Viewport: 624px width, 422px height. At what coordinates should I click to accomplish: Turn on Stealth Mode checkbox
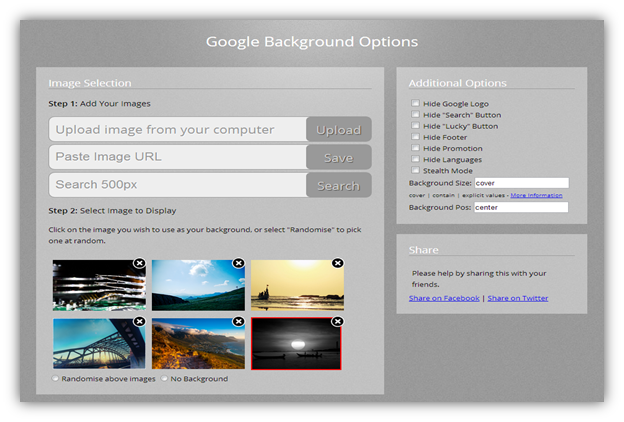(415, 170)
